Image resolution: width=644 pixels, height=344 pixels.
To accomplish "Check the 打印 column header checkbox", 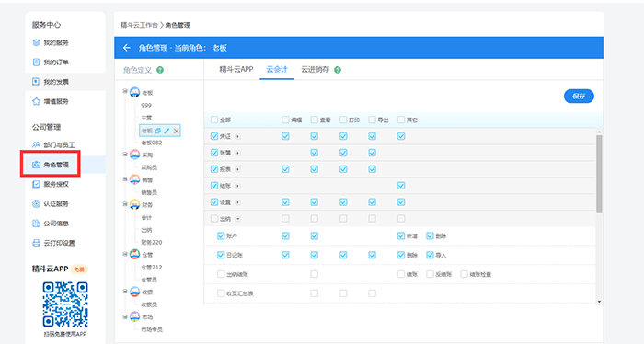I will 343,120.
